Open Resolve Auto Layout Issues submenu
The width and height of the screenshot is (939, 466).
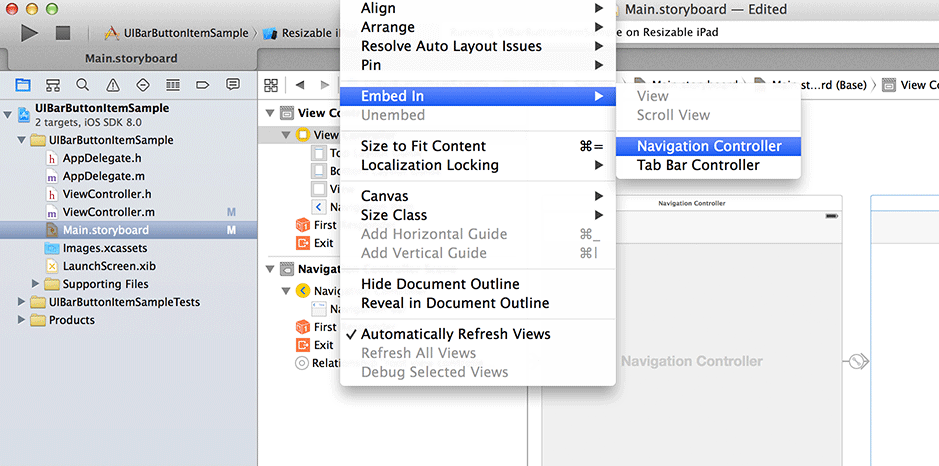point(478,47)
